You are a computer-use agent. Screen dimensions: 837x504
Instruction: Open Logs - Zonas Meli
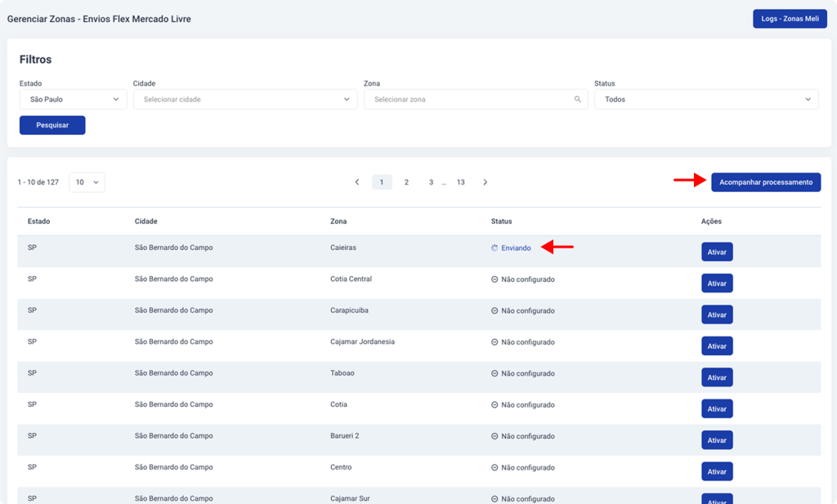pos(790,19)
